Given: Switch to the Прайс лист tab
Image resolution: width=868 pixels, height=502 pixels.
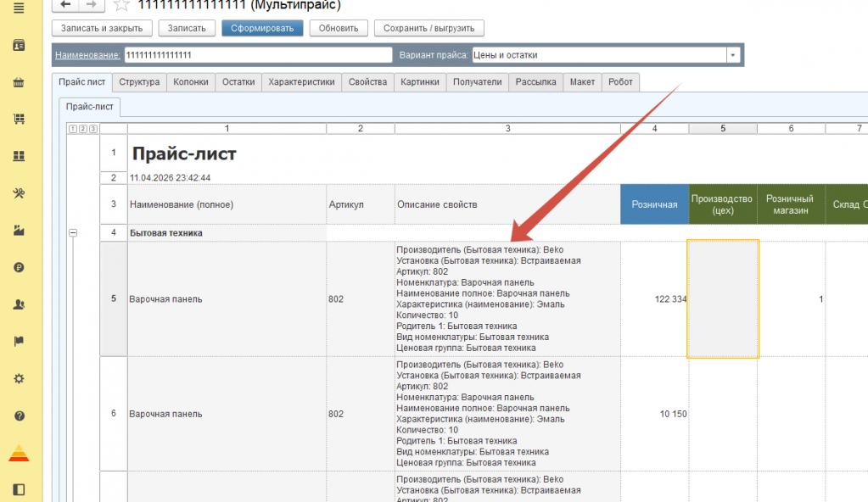Looking at the screenshot, I should [x=82, y=82].
